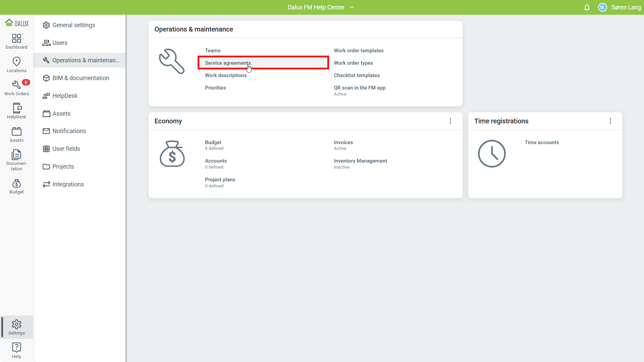Click the Economy card heading
Image resolution: width=644 pixels, height=362 pixels.
168,121
